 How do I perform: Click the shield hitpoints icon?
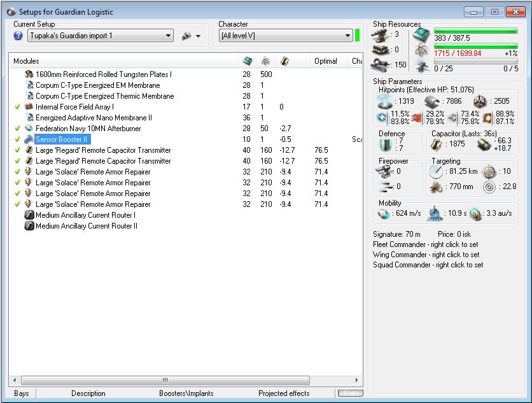pos(385,101)
